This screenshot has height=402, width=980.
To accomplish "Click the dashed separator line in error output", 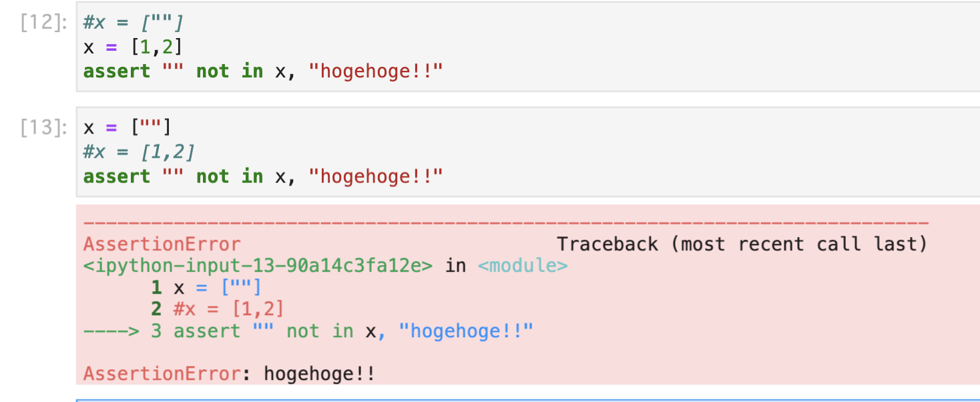I will pyautogui.click(x=506, y=223).
